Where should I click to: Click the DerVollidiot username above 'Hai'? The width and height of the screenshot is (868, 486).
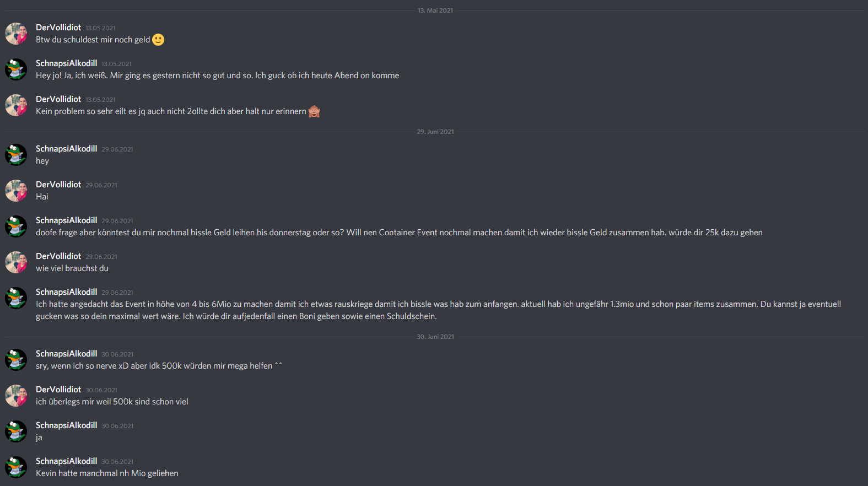pyautogui.click(x=58, y=185)
